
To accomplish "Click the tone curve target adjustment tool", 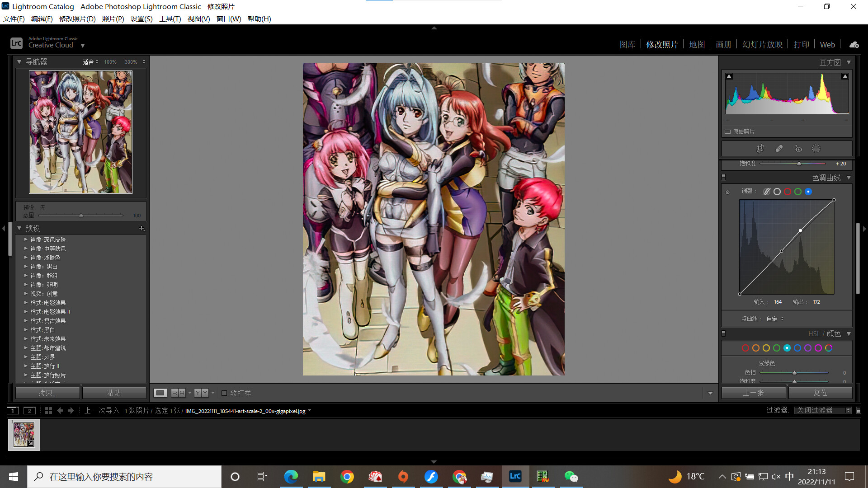I will click(727, 192).
